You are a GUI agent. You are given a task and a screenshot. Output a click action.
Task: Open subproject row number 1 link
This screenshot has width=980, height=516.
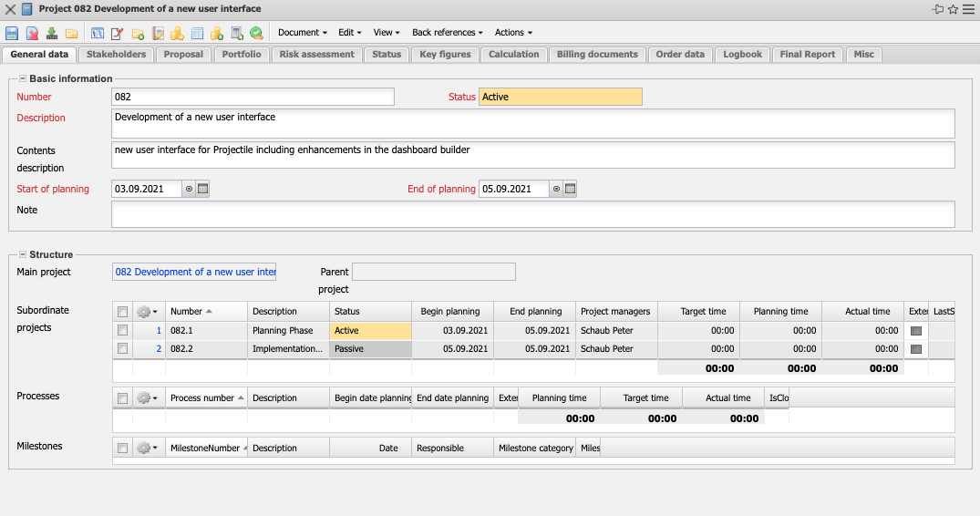pyautogui.click(x=159, y=331)
